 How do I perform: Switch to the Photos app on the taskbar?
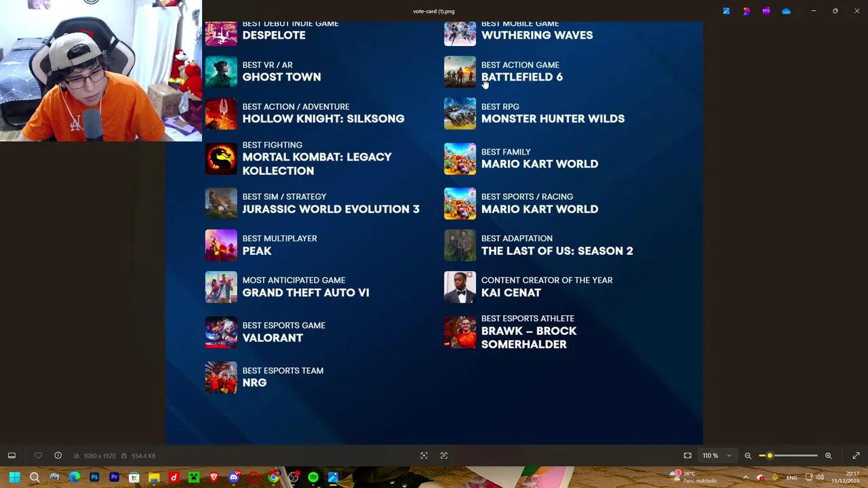(333, 477)
